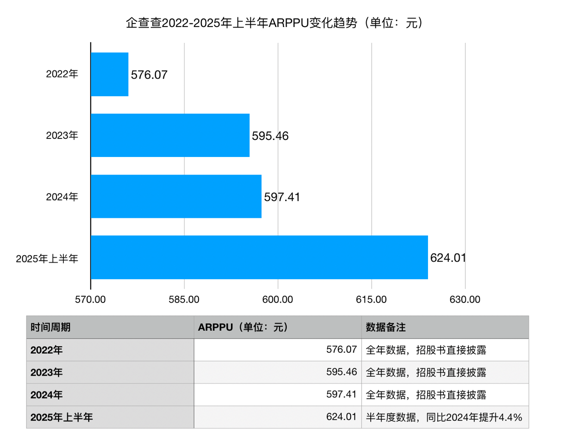Select the 数据备注 table header cell
563x442 pixels.
[445, 327]
